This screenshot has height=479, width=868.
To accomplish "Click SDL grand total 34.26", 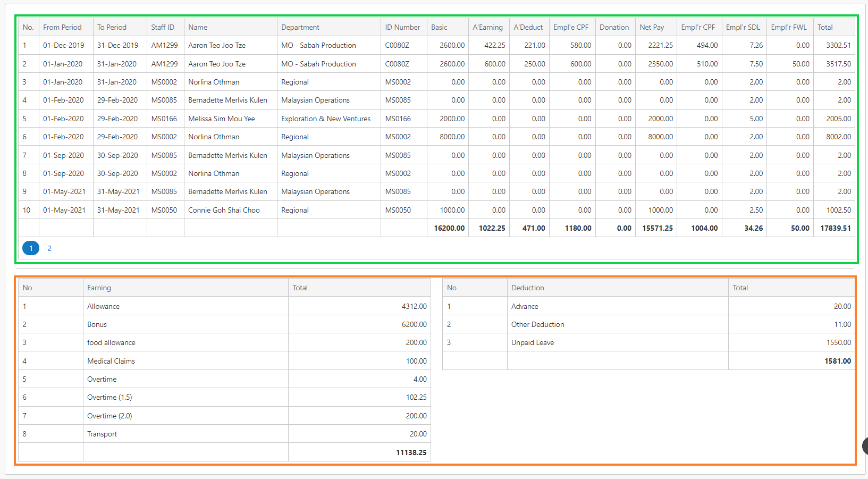I will click(754, 228).
